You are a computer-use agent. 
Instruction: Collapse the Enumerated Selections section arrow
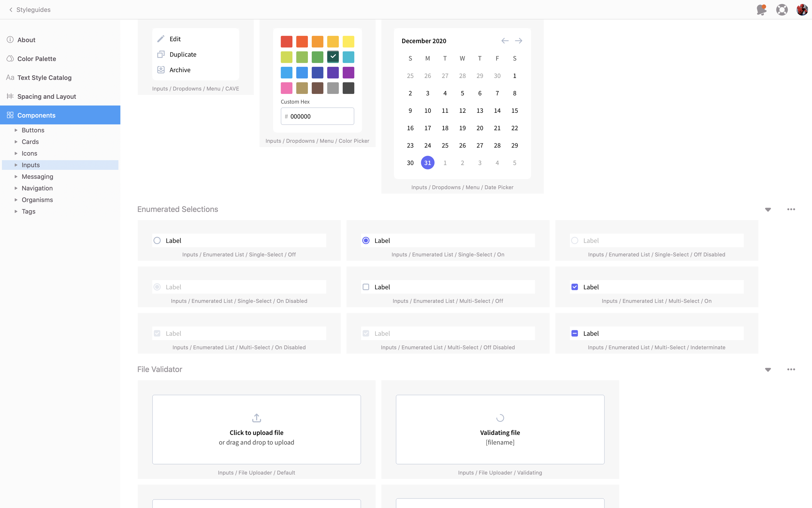tap(768, 210)
